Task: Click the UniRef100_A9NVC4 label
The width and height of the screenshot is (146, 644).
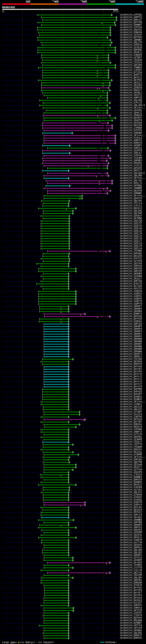Action: pyautogui.click(x=131, y=608)
